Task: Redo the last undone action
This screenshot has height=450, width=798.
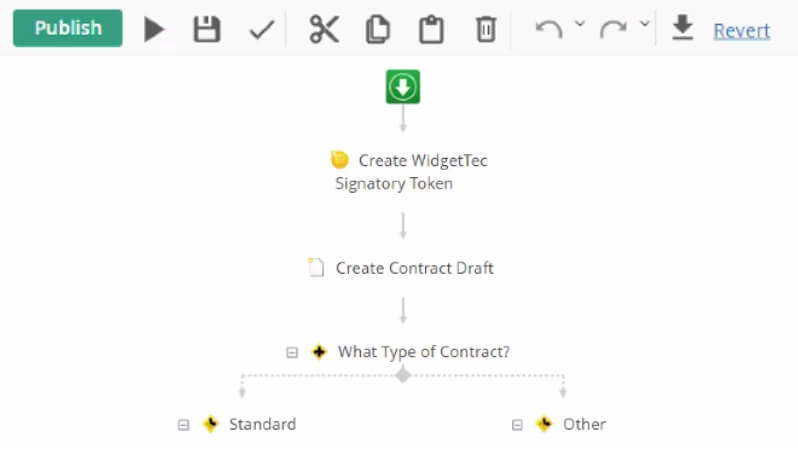Action: [x=613, y=29]
